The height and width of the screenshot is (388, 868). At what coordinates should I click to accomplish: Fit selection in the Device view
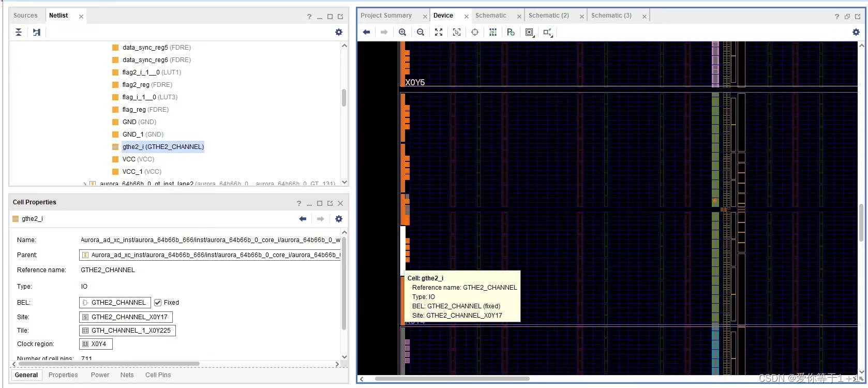(457, 32)
